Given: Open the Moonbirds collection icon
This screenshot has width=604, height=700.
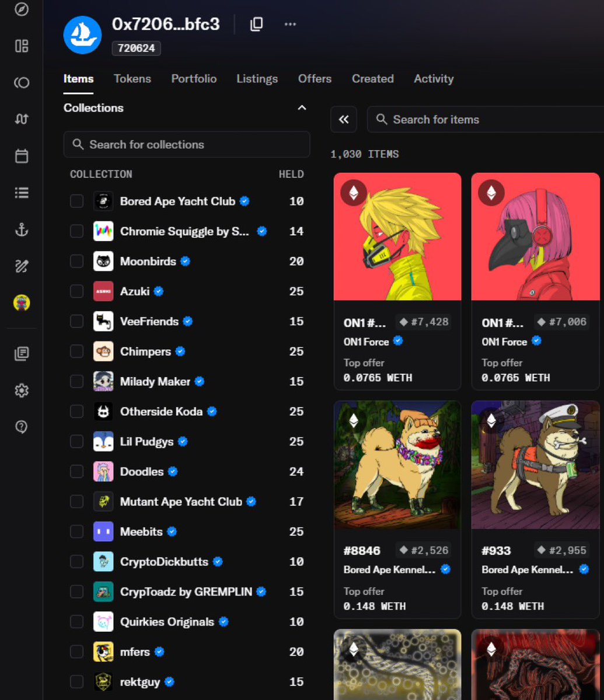Looking at the screenshot, I should point(103,261).
